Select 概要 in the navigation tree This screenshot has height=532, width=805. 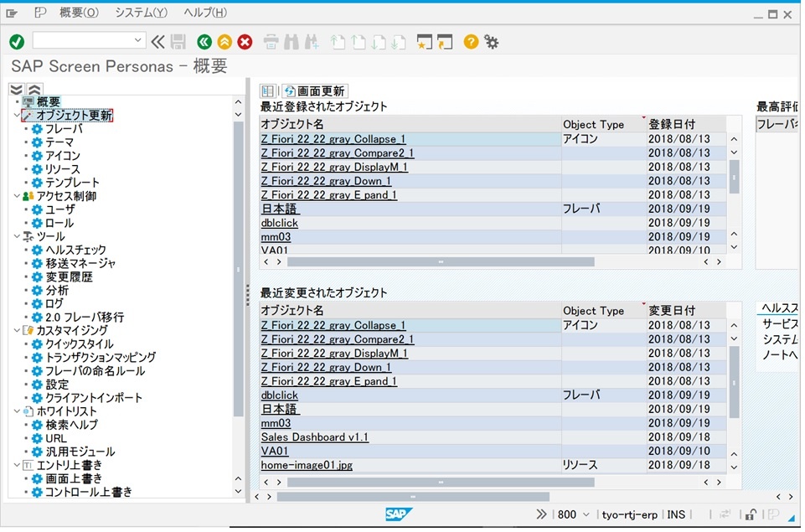coord(49,101)
